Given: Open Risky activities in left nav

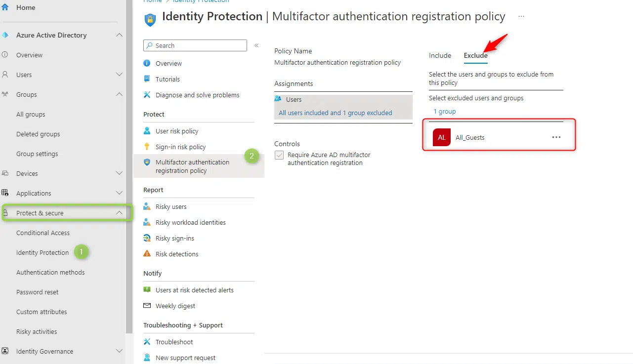Looking at the screenshot, I should click(x=37, y=331).
